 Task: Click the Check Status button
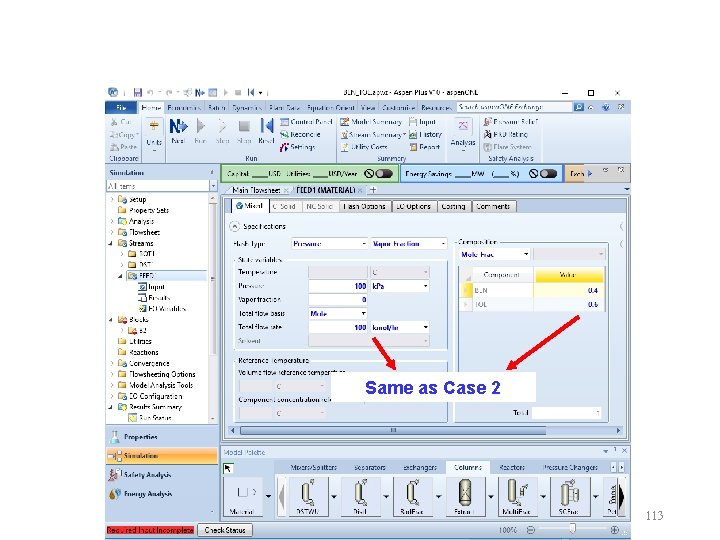tap(225, 530)
